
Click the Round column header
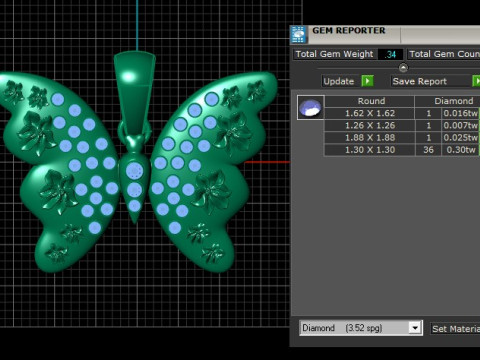pyautogui.click(x=371, y=101)
